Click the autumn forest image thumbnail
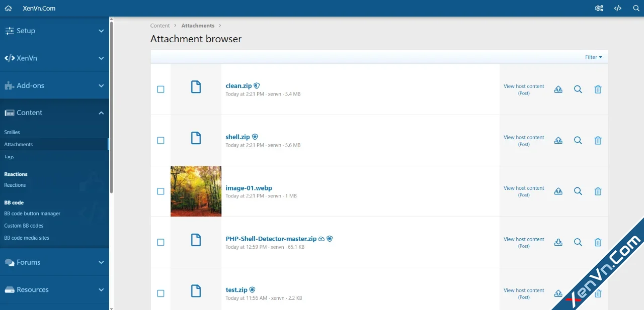644x310 pixels. point(196,191)
